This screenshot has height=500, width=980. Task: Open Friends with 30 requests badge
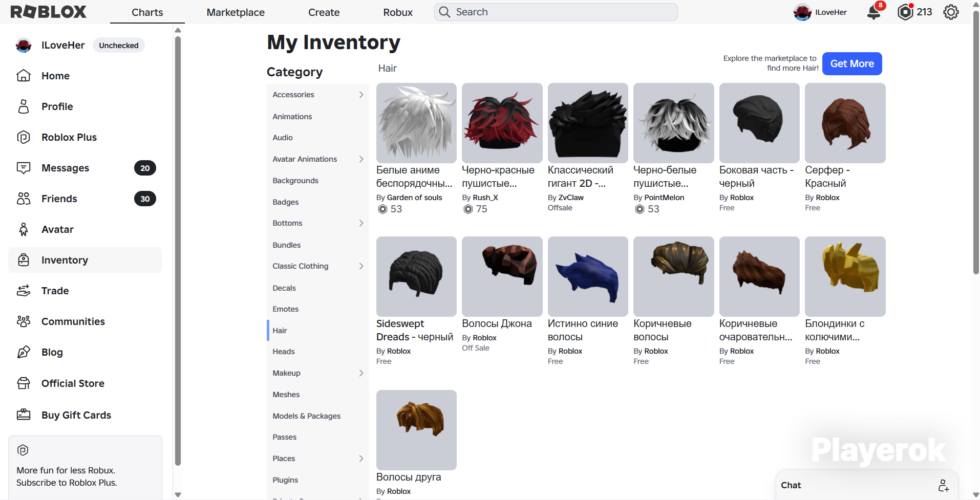pos(86,199)
